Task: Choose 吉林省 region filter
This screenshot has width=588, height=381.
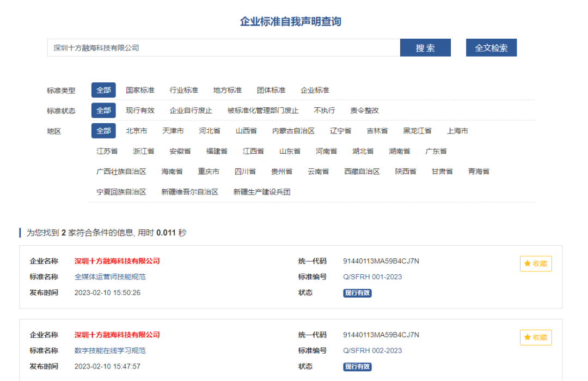Action: [x=377, y=131]
